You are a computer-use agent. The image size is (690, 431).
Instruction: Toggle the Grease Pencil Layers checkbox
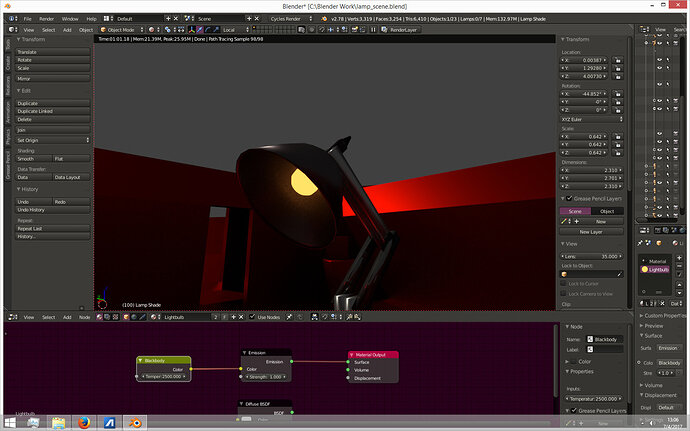click(x=569, y=198)
